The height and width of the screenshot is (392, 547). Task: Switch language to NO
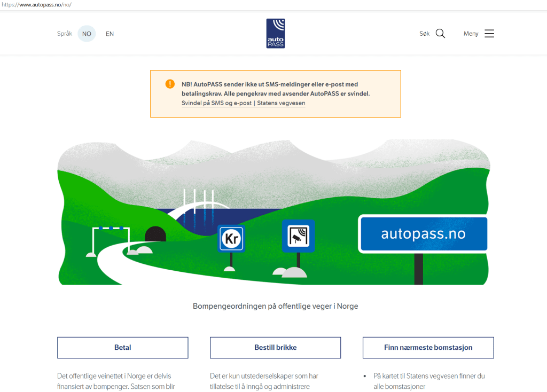87,34
